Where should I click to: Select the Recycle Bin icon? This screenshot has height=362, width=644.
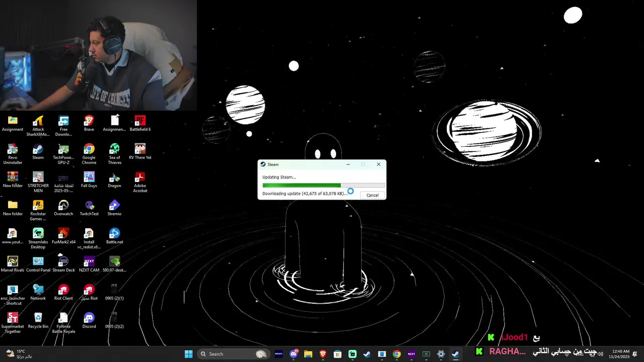(38, 321)
